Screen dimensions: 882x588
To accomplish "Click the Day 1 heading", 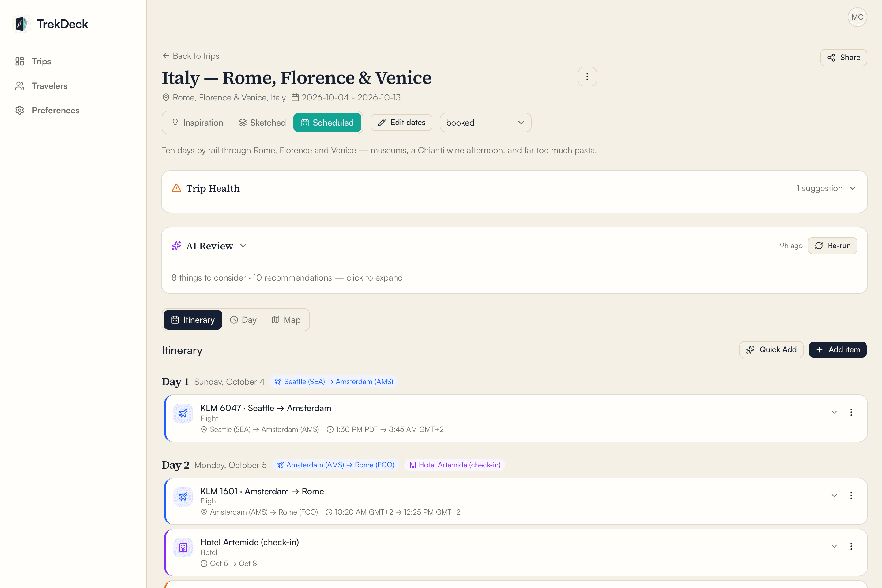I will point(175,382).
